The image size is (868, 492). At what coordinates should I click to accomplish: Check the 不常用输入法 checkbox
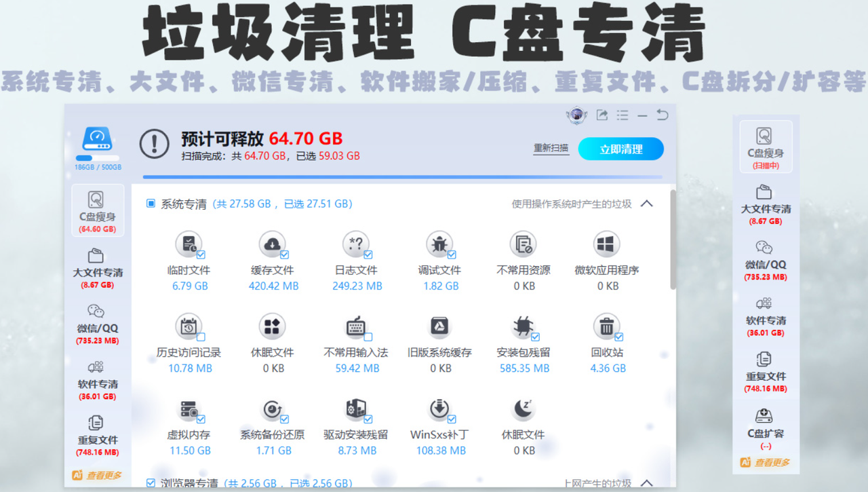[368, 337]
